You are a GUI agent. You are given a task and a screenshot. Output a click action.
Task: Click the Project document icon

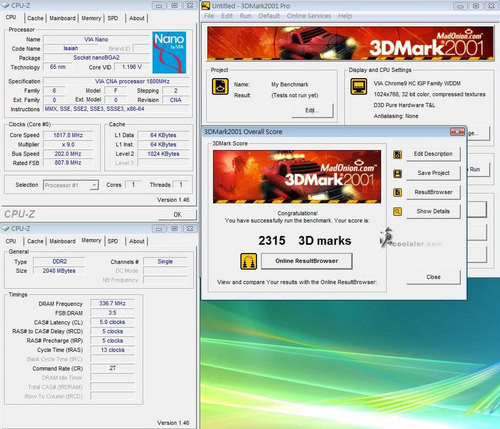click(220, 87)
